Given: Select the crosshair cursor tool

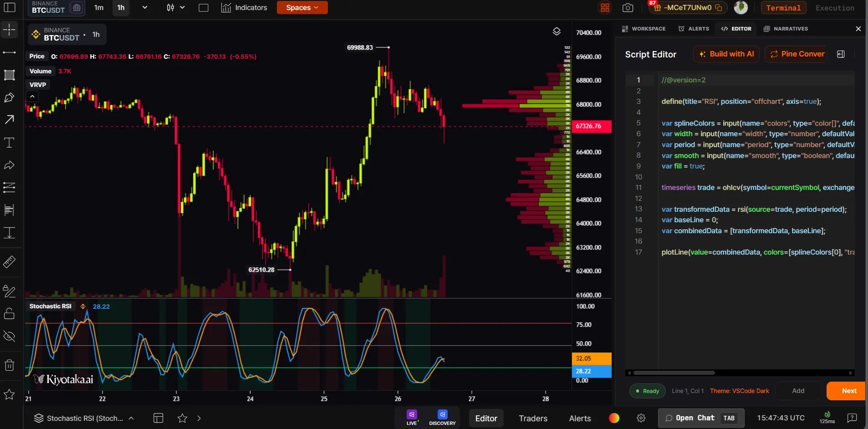Looking at the screenshot, I should point(9,30).
